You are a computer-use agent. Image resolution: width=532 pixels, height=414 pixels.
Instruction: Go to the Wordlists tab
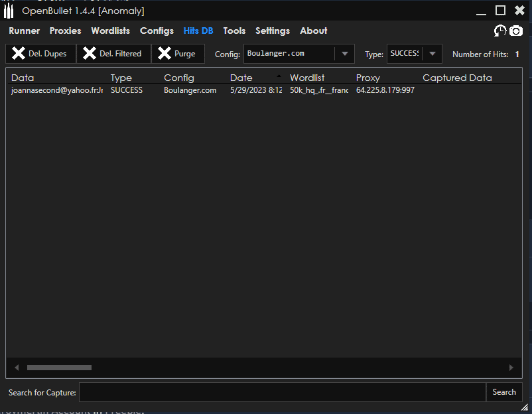(110, 31)
